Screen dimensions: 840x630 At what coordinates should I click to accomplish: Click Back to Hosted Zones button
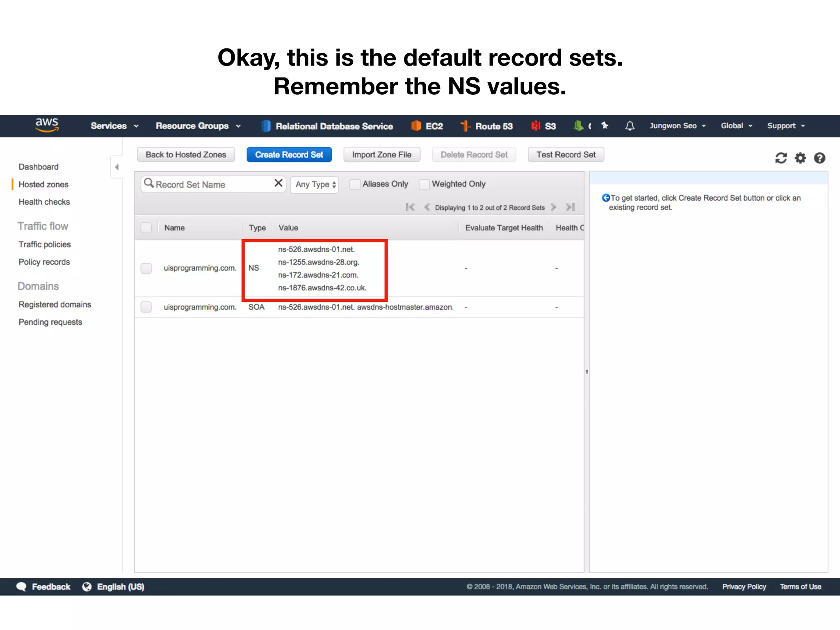click(186, 155)
